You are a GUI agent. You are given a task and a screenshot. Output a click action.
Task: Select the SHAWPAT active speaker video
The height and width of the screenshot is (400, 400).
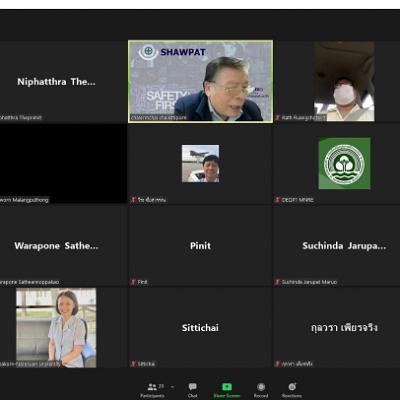tap(200, 81)
